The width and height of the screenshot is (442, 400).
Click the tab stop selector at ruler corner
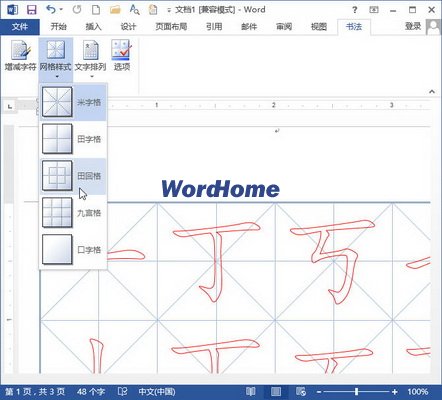[10, 107]
